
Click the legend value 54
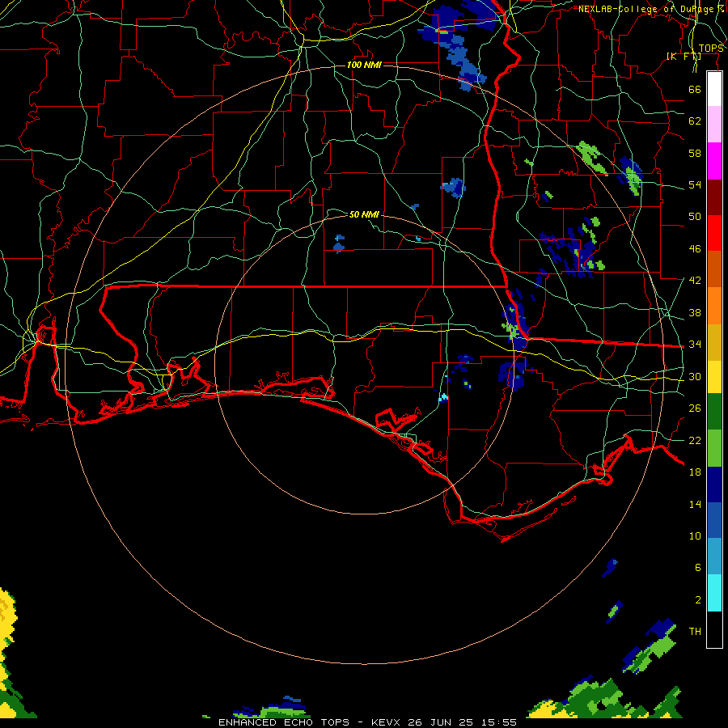tap(695, 184)
